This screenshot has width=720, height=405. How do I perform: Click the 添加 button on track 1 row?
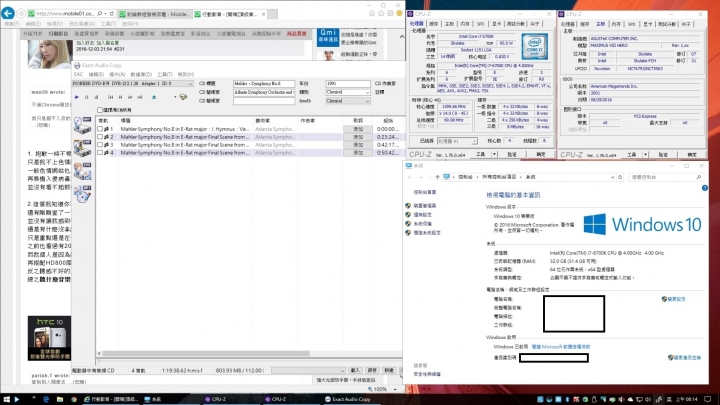click(x=358, y=129)
